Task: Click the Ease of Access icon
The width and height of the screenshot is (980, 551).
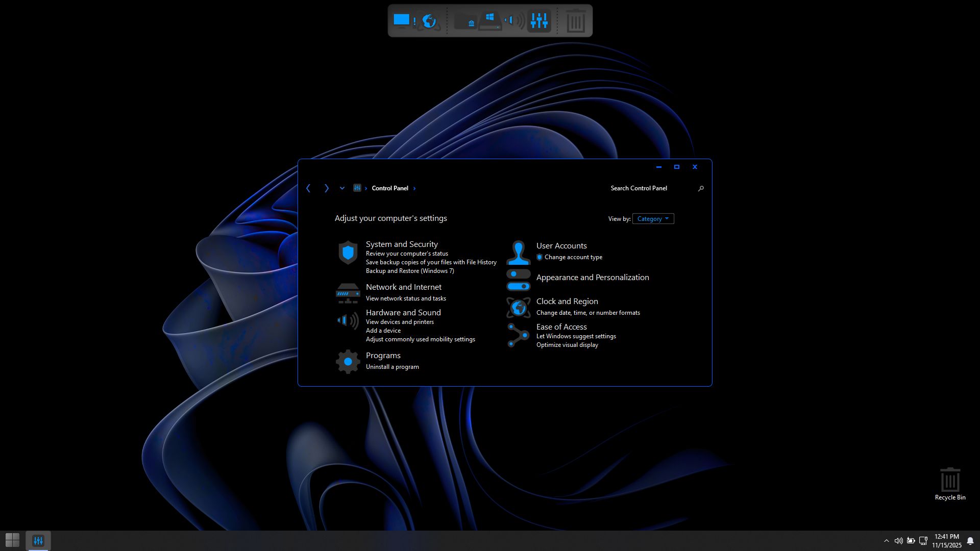Action: [519, 335]
